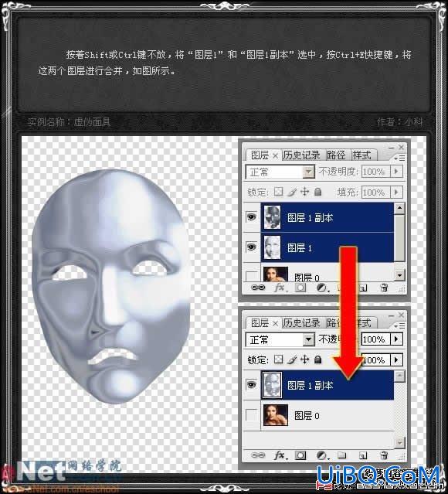Click fill 100% field in upper panel
Image resolution: width=448 pixels, height=494 pixels.
pos(376,192)
